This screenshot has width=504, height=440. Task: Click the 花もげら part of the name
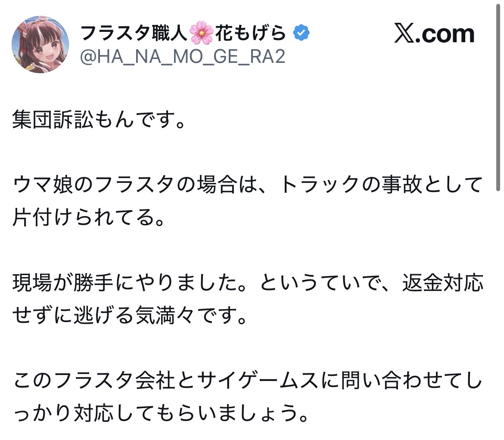click(x=250, y=33)
